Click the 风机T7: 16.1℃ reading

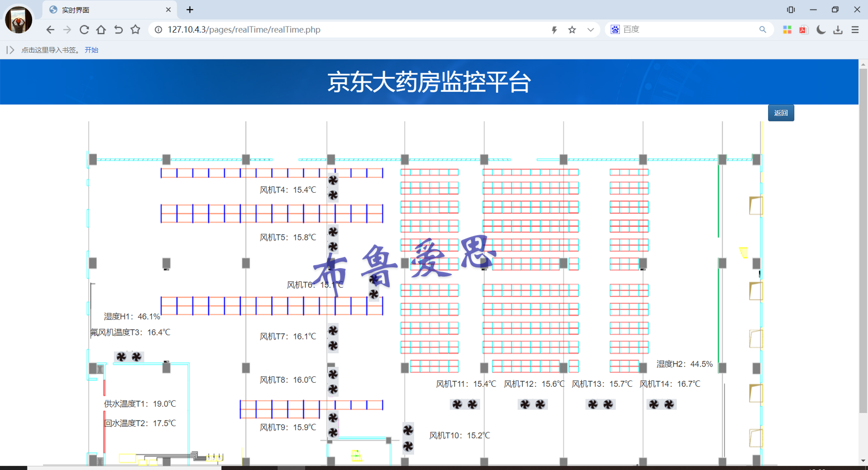pyautogui.click(x=288, y=336)
